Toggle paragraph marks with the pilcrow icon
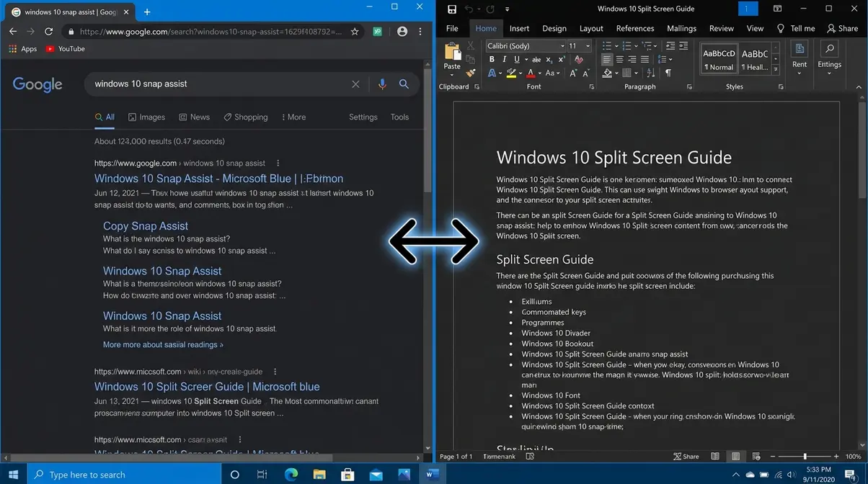Screen dimensions: 868x484 (x=668, y=73)
